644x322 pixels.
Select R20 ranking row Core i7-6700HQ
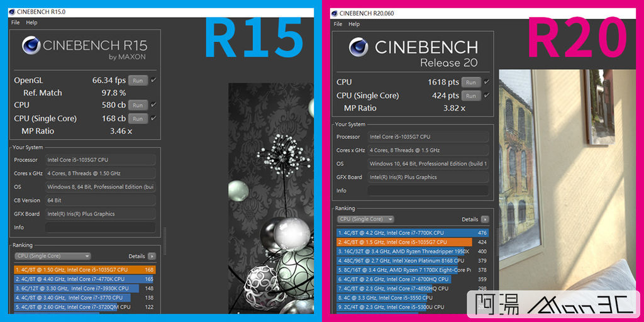click(413, 279)
